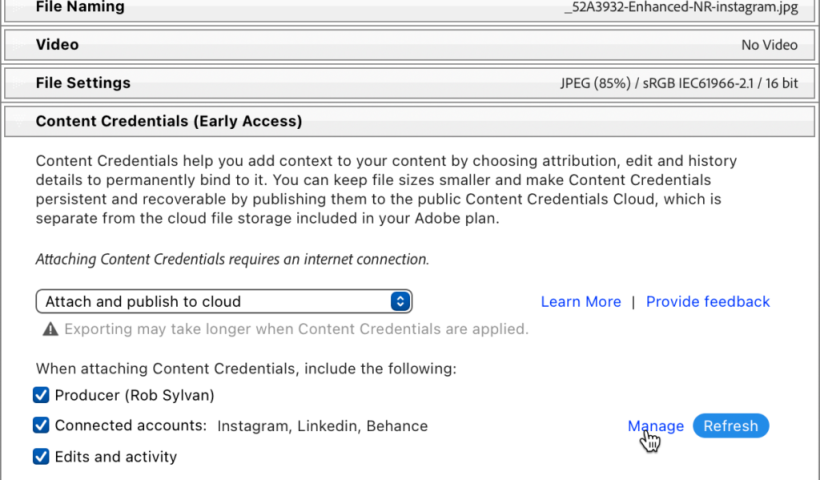Open the Learn More link
Image resolution: width=820 pixels, height=480 pixels.
click(x=580, y=301)
